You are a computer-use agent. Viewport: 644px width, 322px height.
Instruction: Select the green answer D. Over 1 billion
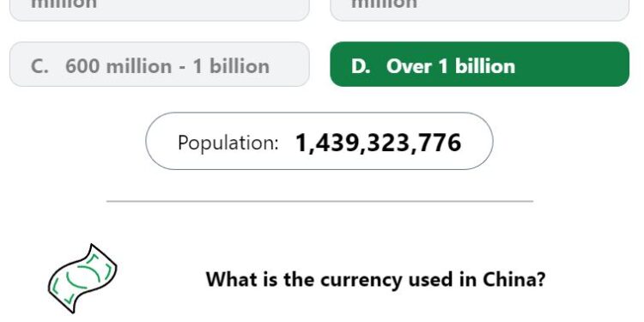pos(479,64)
